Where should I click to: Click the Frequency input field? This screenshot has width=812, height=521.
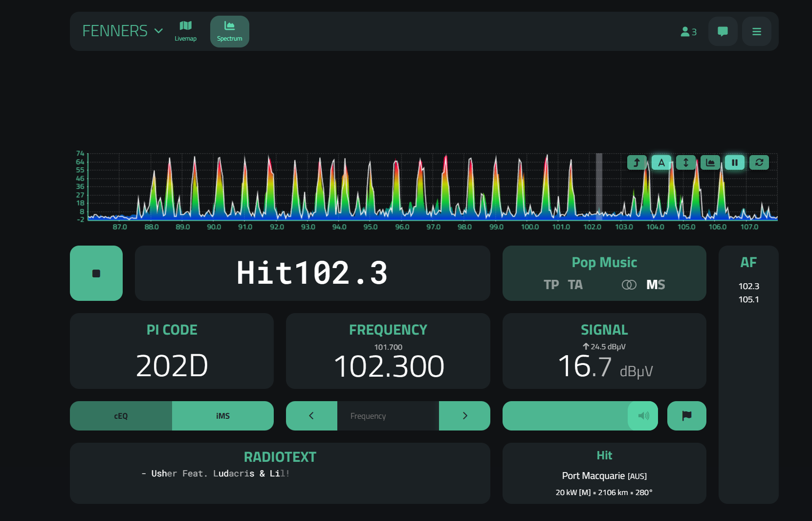coord(388,416)
